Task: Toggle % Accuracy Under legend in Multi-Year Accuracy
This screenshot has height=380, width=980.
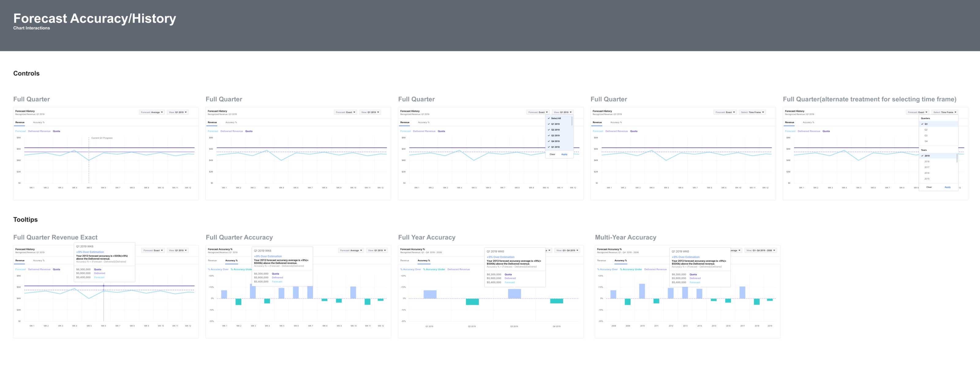Action: point(631,269)
